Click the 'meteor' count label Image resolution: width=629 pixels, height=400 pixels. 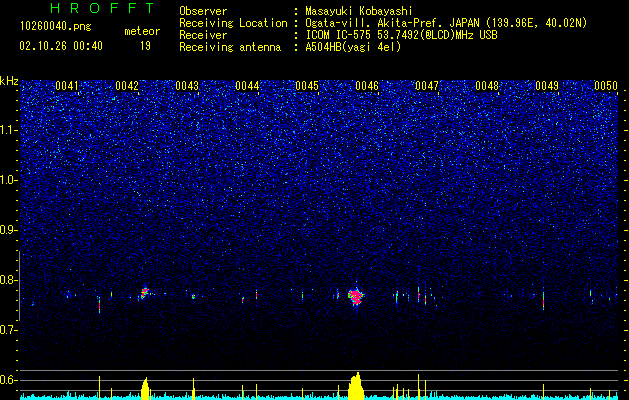click(x=142, y=31)
